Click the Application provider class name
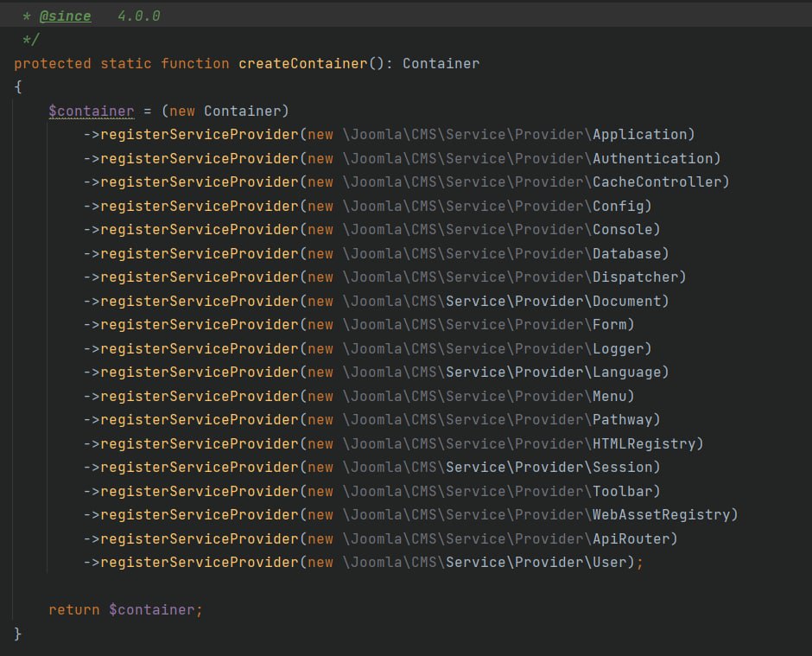Image resolution: width=812 pixels, height=656 pixels. coord(639,135)
